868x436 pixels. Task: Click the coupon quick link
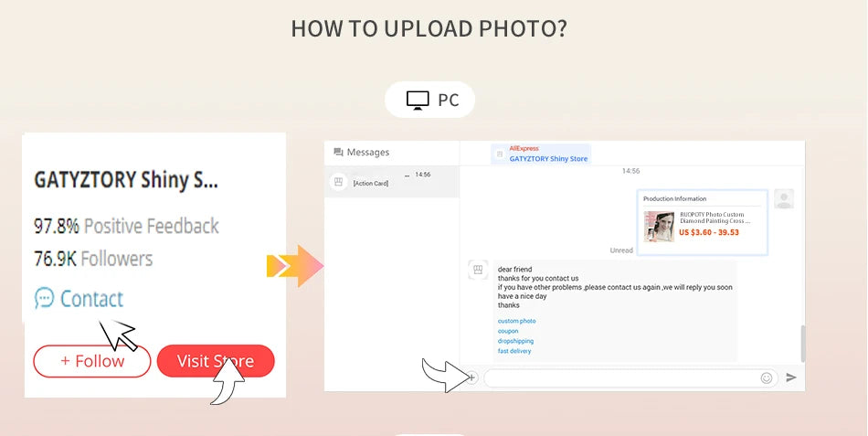pyautogui.click(x=508, y=331)
